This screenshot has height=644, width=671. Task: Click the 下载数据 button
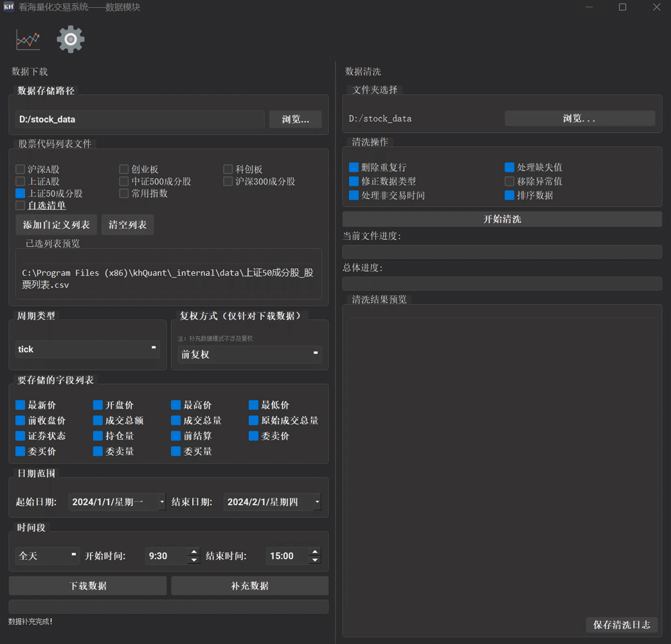pyautogui.click(x=87, y=586)
